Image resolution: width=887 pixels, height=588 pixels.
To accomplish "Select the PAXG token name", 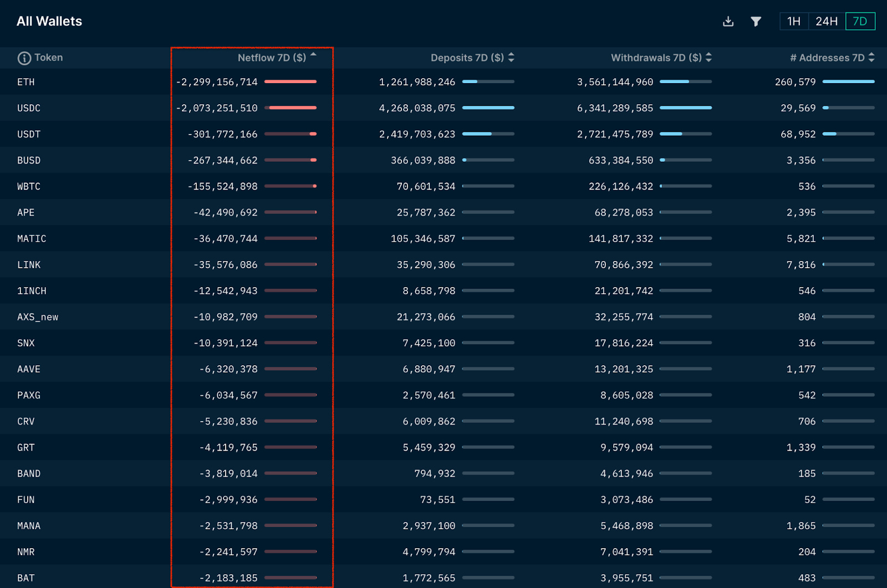I will [29, 395].
